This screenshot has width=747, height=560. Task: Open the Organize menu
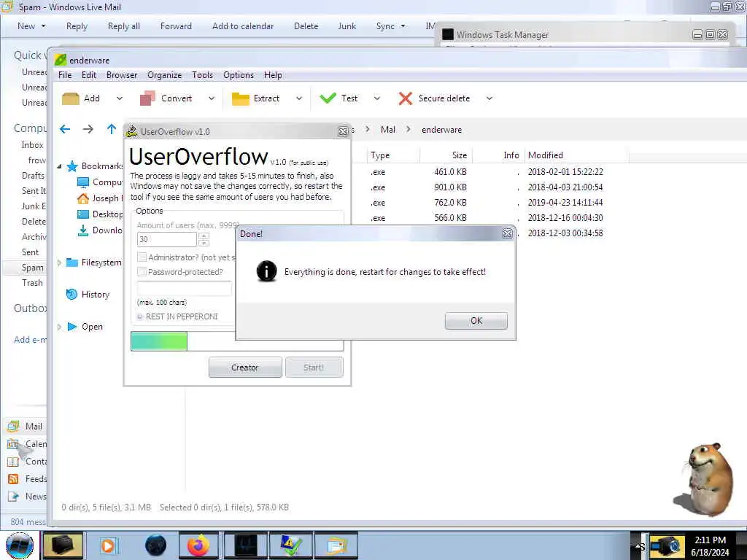[x=164, y=75]
